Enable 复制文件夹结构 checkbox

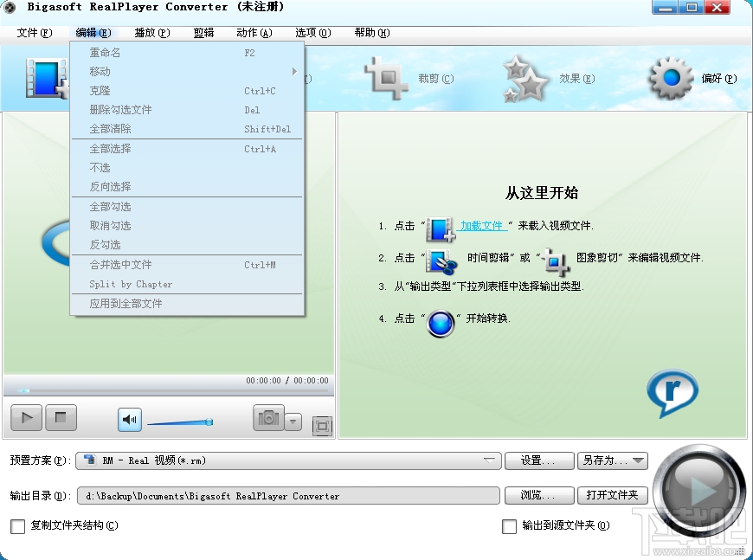19,526
